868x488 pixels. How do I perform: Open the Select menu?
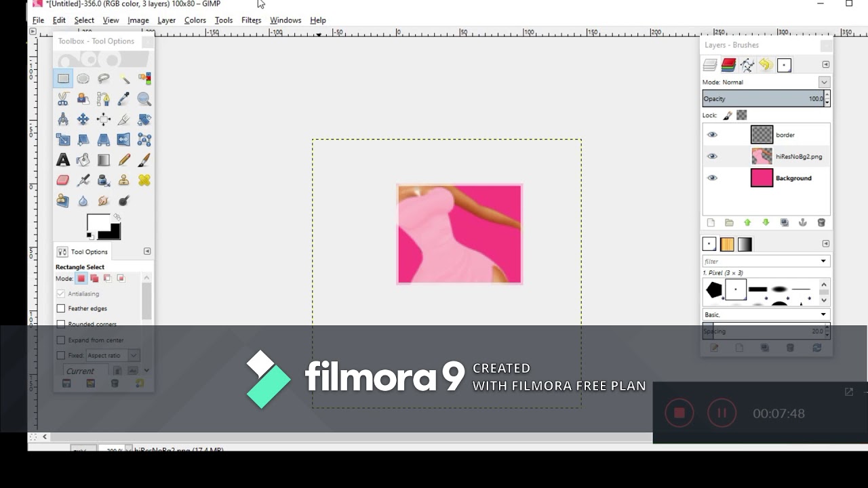coord(84,20)
